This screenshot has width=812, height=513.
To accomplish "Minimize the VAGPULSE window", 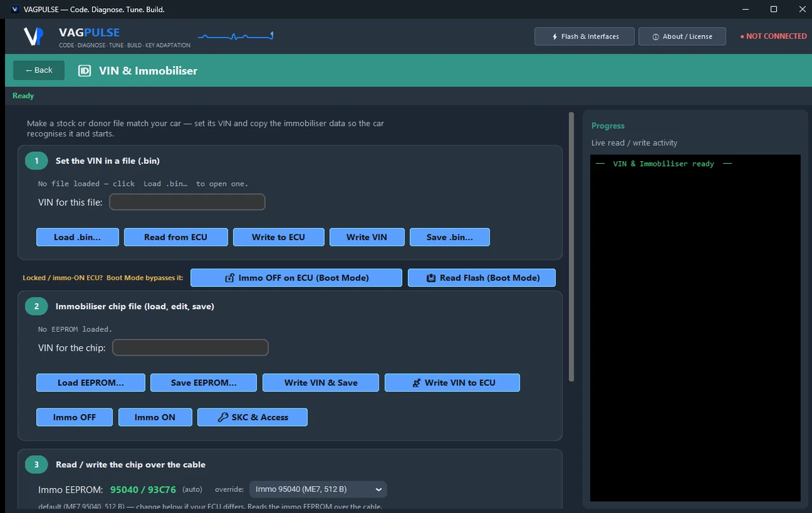I will (745, 10).
